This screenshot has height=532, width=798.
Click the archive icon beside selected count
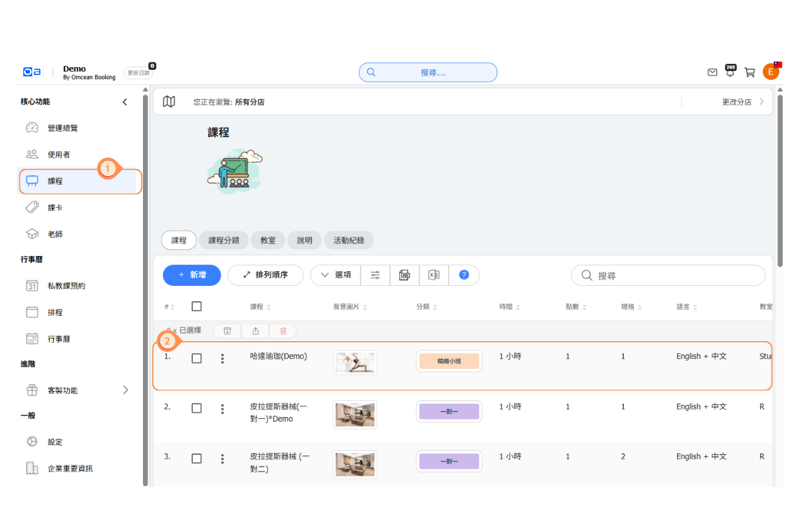click(227, 331)
